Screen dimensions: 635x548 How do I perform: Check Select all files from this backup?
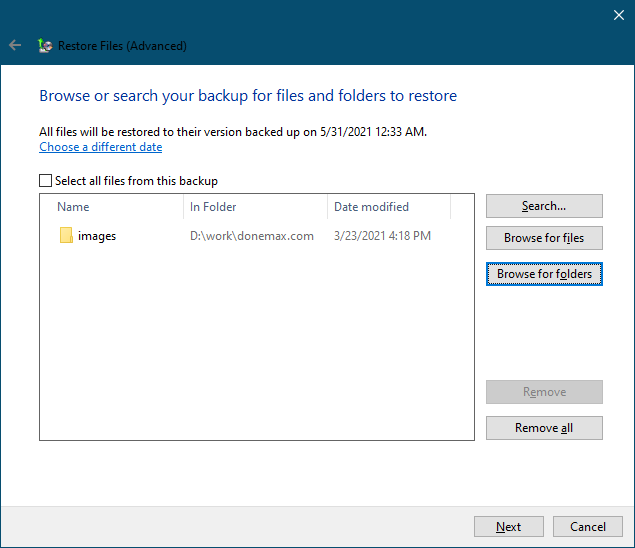pos(45,181)
